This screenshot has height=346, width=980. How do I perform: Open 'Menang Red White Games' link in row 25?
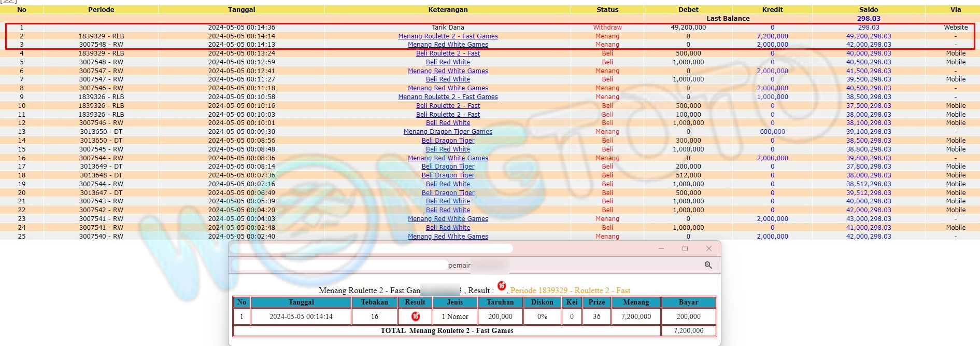point(448,237)
